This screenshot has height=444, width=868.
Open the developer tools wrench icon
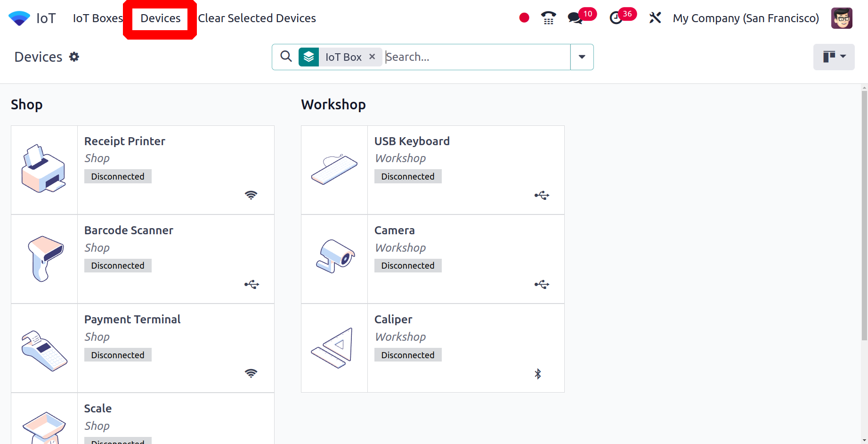click(x=655, y=18)
